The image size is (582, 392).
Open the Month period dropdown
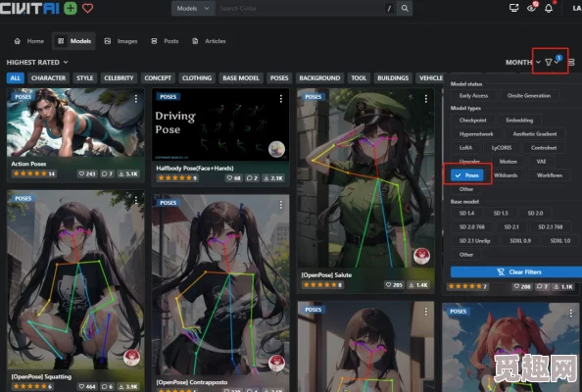523,63
